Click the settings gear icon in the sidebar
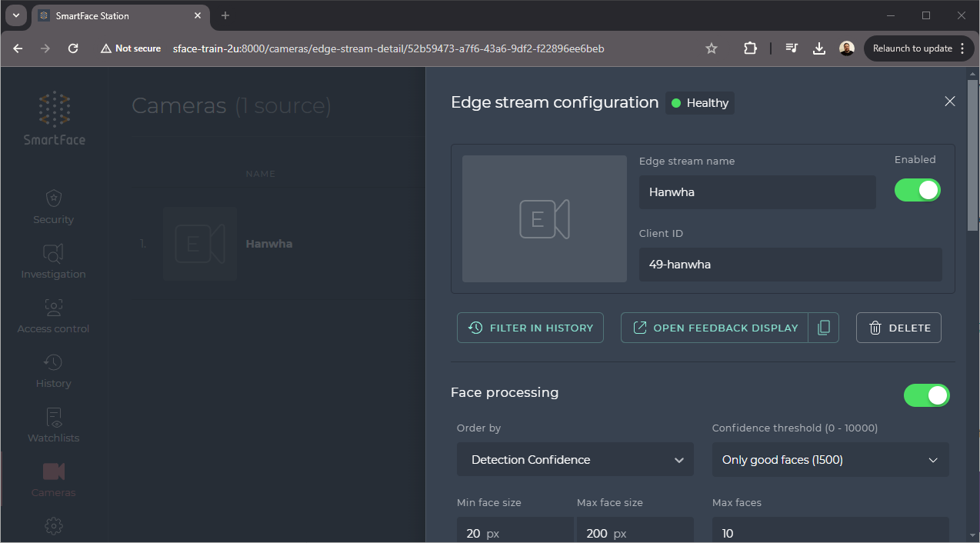The height and width of the screenshot is (543, 980). [53, 526]
